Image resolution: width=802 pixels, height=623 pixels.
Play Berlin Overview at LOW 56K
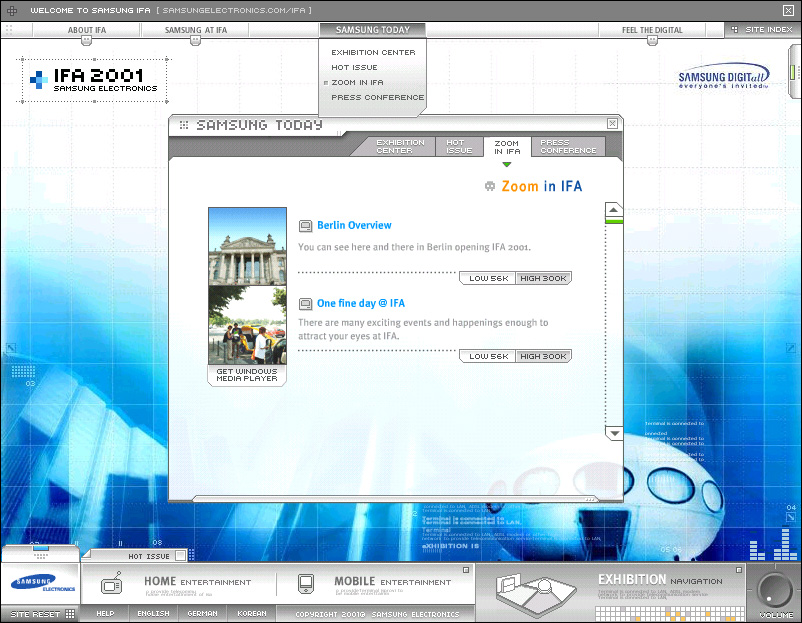[488, 278]
